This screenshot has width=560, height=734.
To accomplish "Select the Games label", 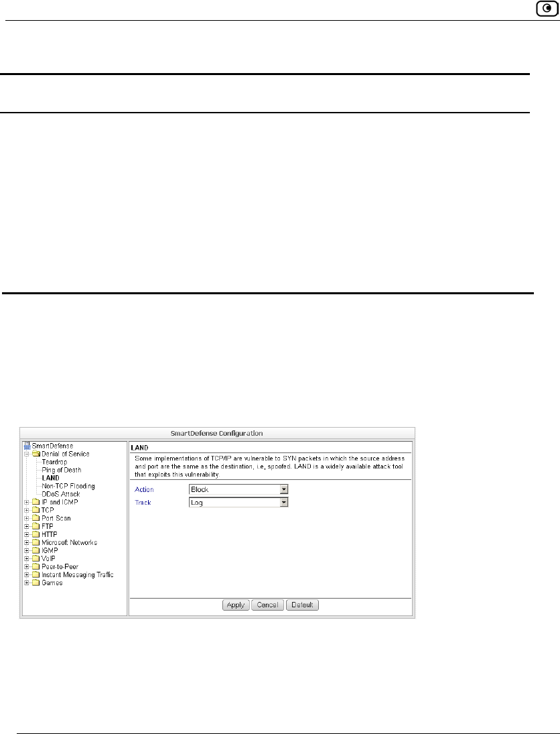I will tap(52, 583).
